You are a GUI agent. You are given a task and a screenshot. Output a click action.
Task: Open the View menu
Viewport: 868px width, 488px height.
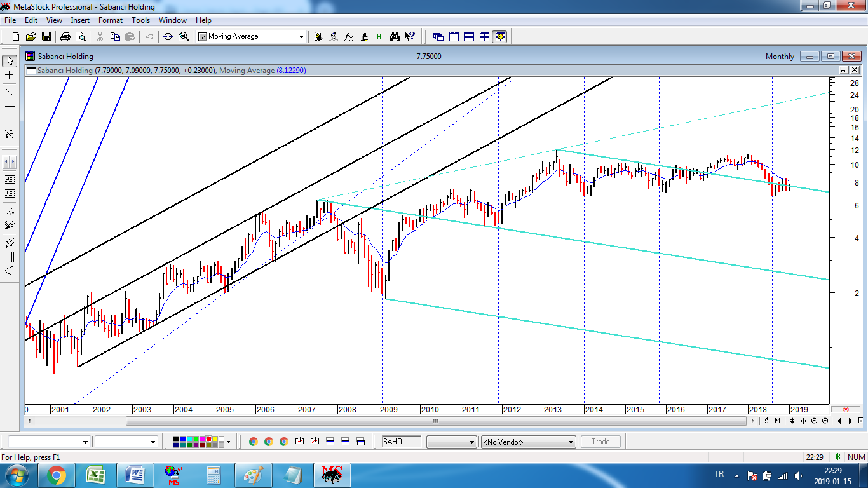[x=54, y=20]
